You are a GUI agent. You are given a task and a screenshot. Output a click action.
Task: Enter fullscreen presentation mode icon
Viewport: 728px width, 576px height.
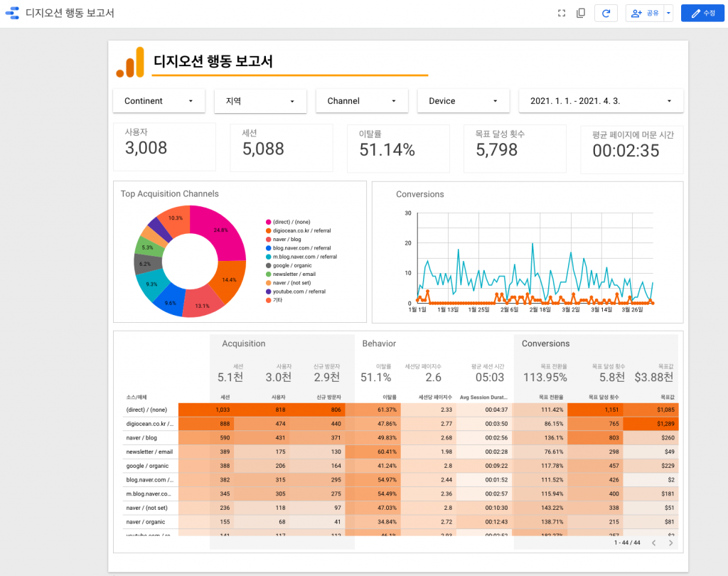(x=562, y=13)
